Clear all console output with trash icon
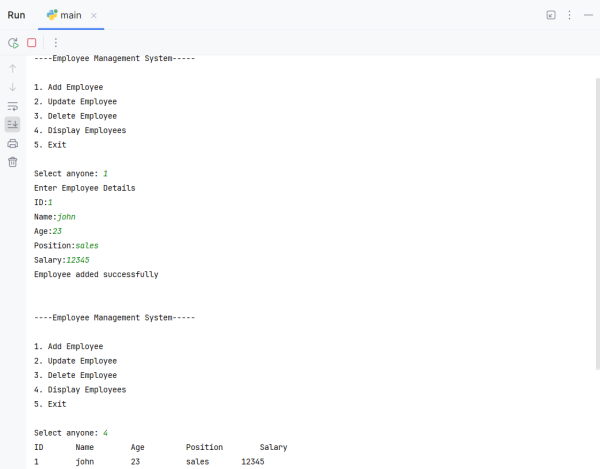Screen dimensions: 600x469 pyautogui.click(x=13, y=161)
